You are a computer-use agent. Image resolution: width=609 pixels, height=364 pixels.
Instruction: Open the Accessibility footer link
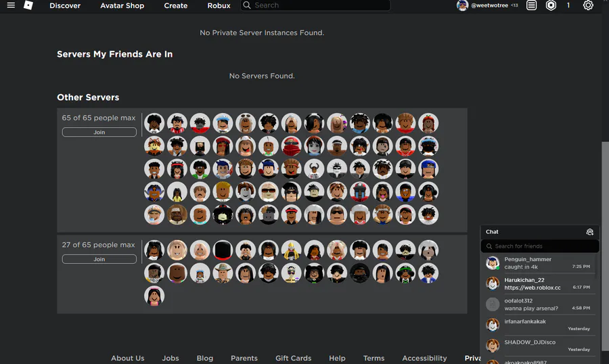pos(424,358)
